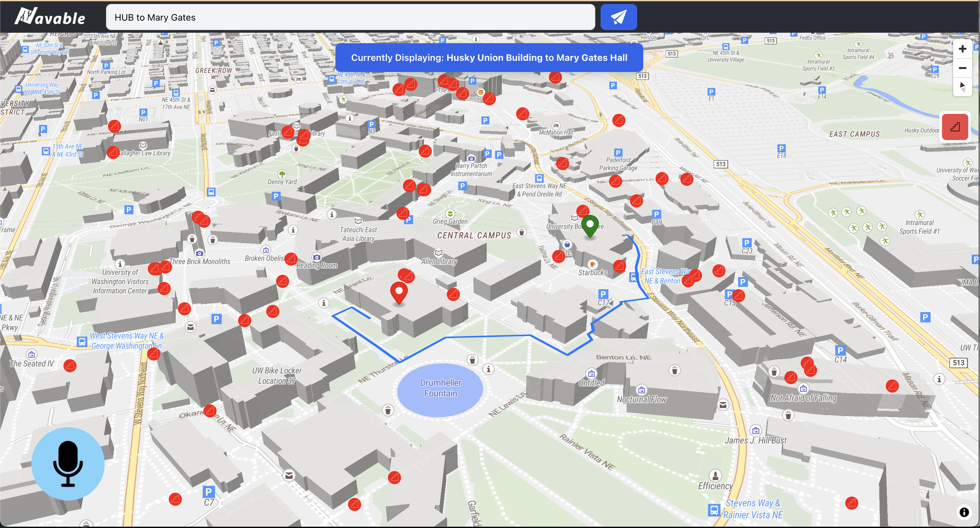Click the Allen Library label
Image resolution: width=980 pixels, height=528 pixels.
[439, 261]
